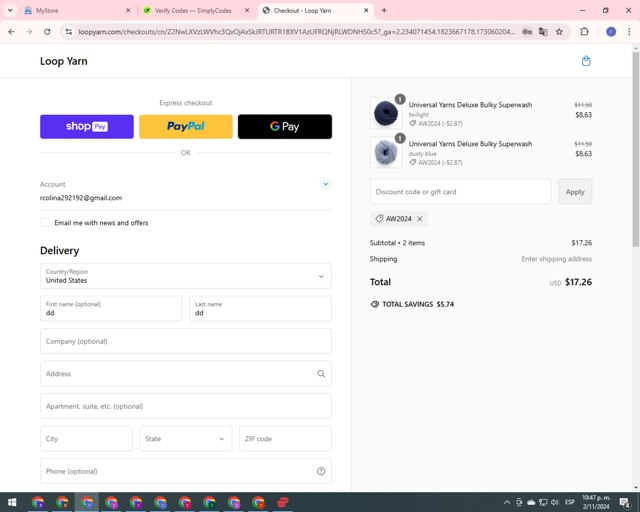Viewport: 640px width, 512px height.
Task: Toggle Email me with news and offers
Action: 45,223
